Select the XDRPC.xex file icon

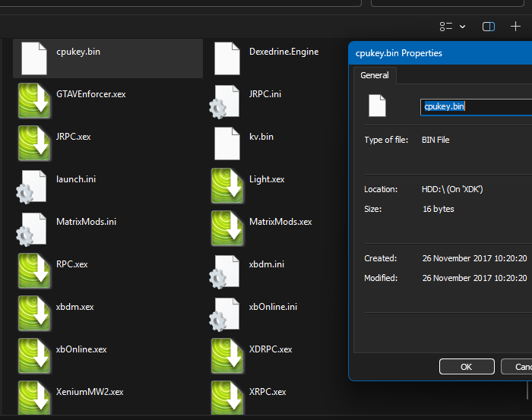point(227,356)
